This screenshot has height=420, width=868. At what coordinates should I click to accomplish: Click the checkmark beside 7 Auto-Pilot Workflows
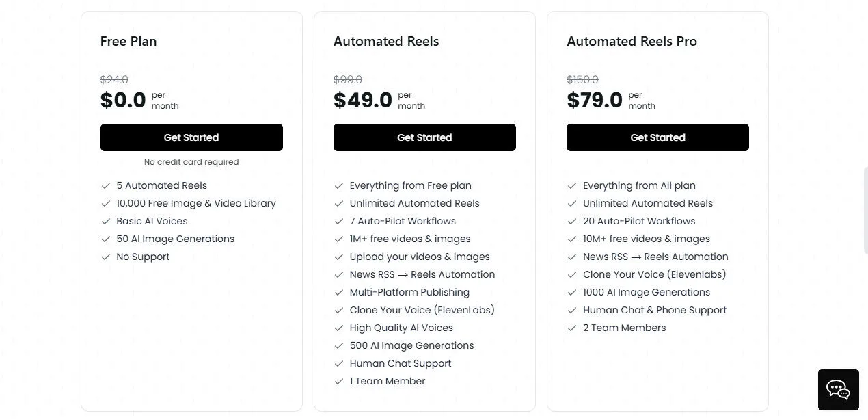pos(339,221)
